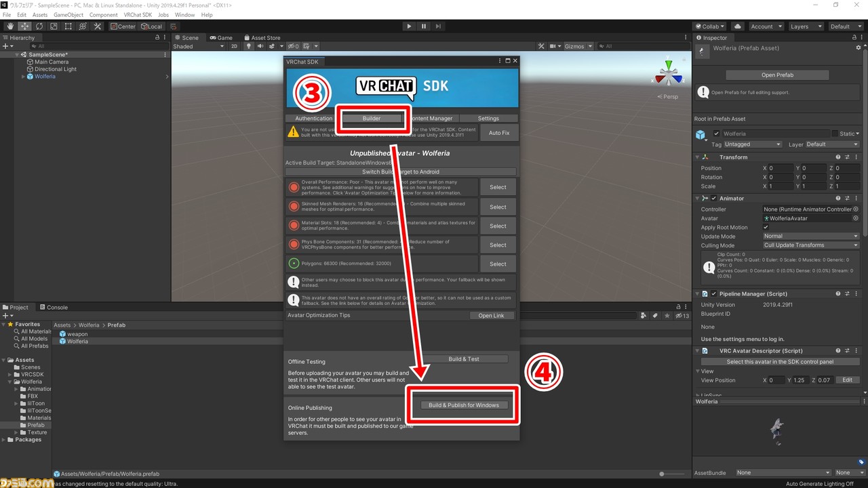Open the Tag Untagged dropdown
This screenshot has width=868, height=488.
coord(753,144)
